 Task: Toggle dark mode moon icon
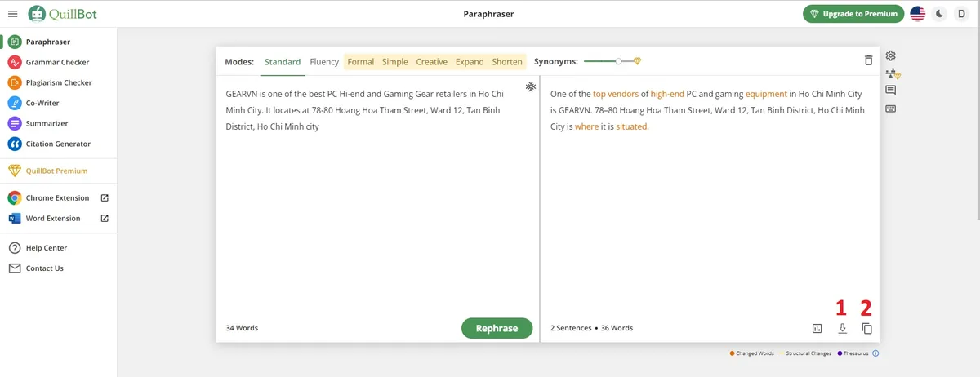point(940,14)
